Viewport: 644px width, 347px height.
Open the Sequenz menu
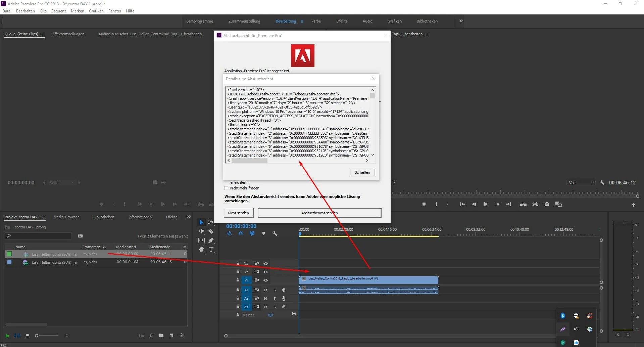pos(58,11)
